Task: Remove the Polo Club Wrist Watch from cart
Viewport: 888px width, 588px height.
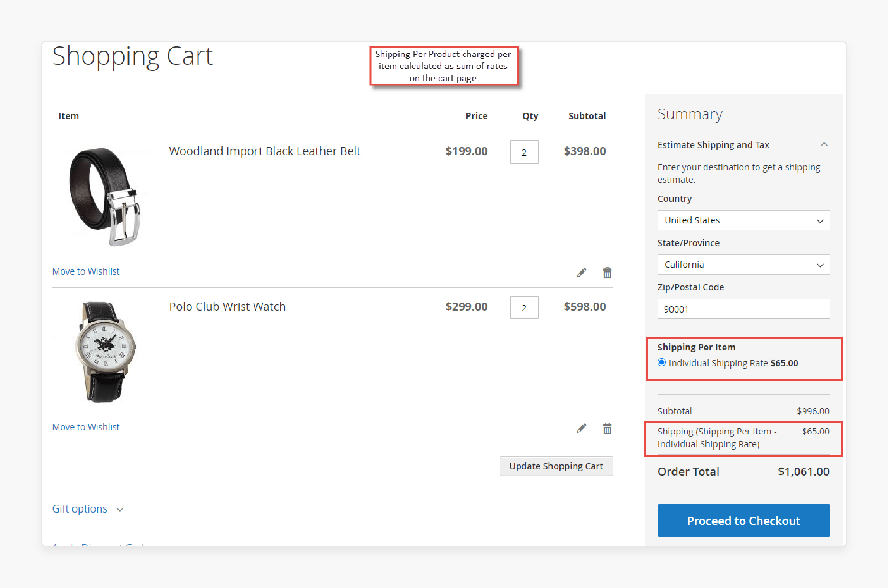Action: [607, 428]
